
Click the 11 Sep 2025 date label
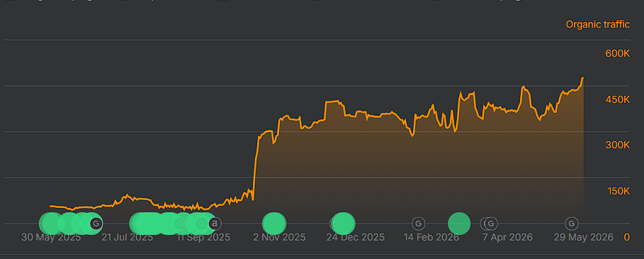(x=203, y=238)
